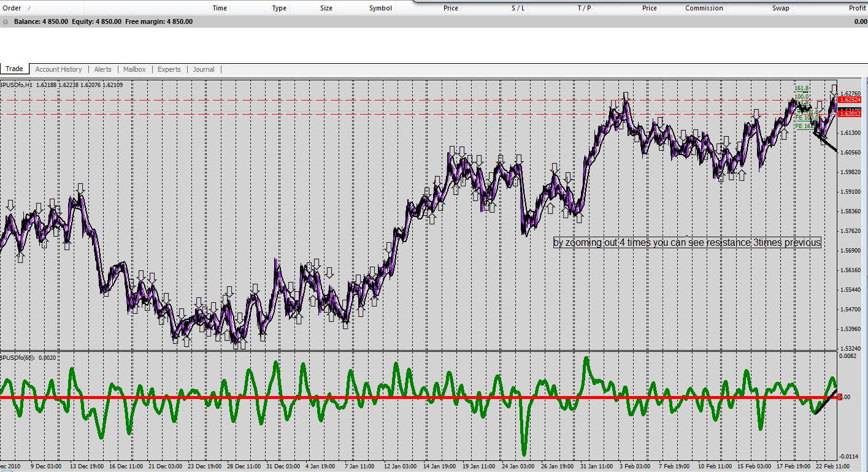Click the Type column header
Screen dimensions: 868x472
pyautogui.click(x=279, y=8)
